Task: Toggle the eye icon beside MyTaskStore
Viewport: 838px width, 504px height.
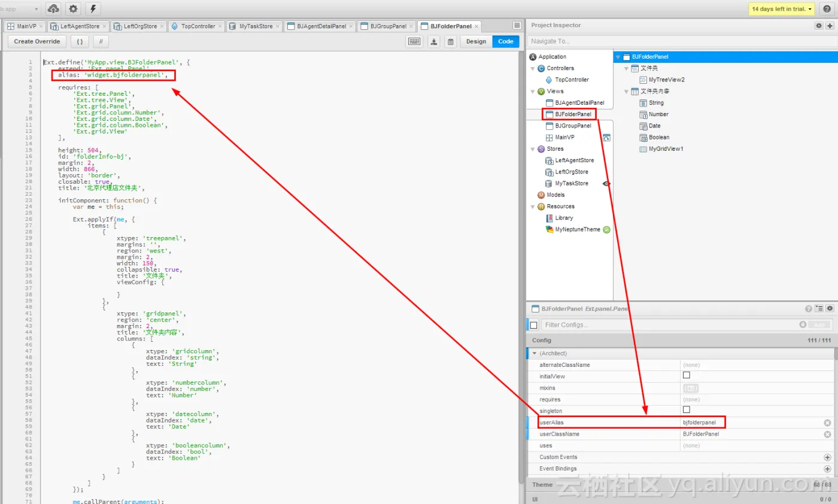Action: 606,184
